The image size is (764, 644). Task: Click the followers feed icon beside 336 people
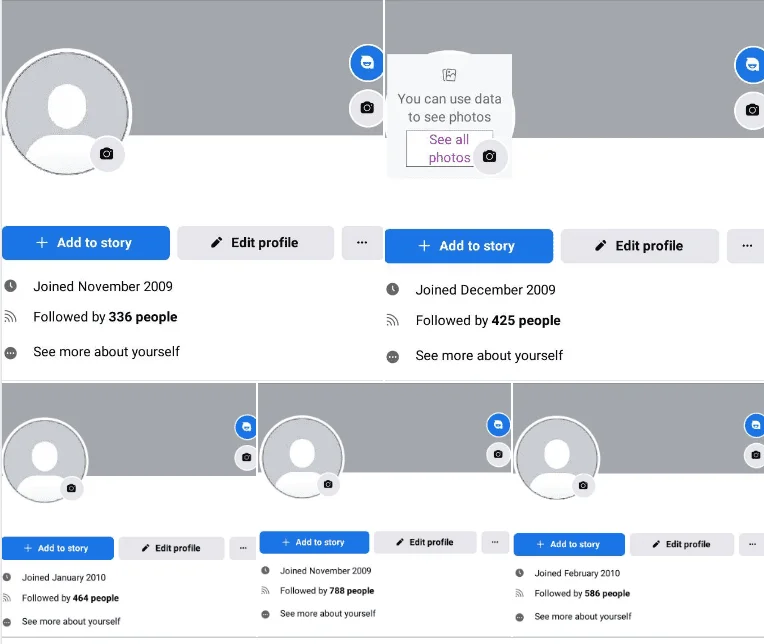coord(11,317)
